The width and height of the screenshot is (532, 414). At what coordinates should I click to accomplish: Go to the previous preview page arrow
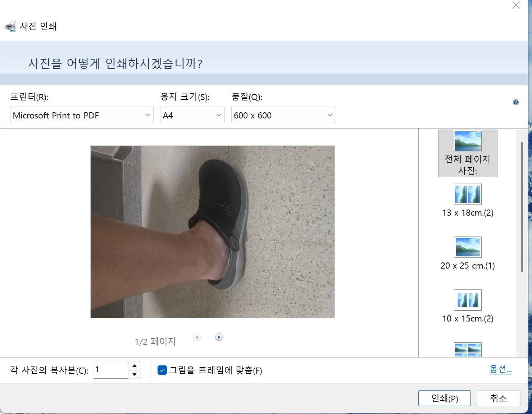coord(197,337)
